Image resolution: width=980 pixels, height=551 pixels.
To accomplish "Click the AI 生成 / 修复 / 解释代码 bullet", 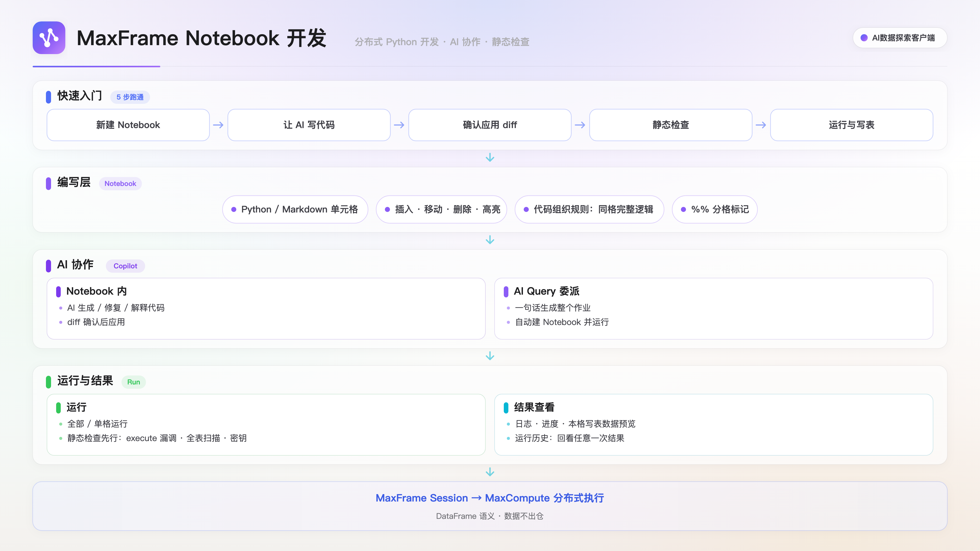I will coord(116,308).
